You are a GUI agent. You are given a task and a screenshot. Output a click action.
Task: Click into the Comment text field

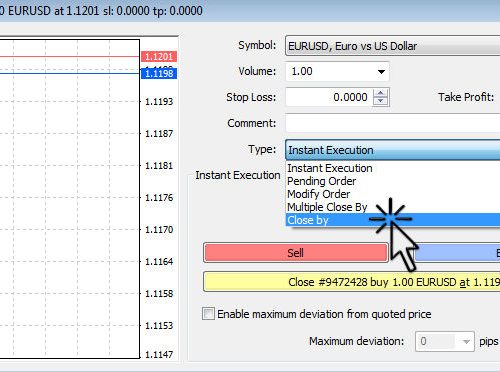(x=393, y=123)
